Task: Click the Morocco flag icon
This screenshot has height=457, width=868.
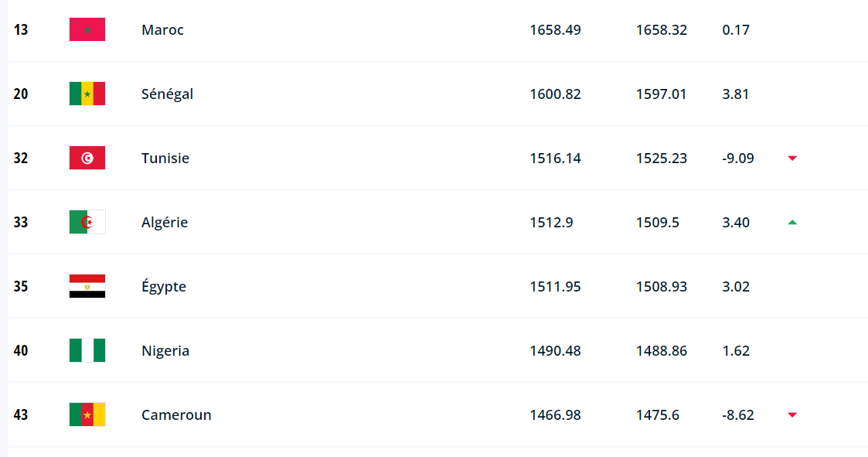Action: (x=87, y=30)
